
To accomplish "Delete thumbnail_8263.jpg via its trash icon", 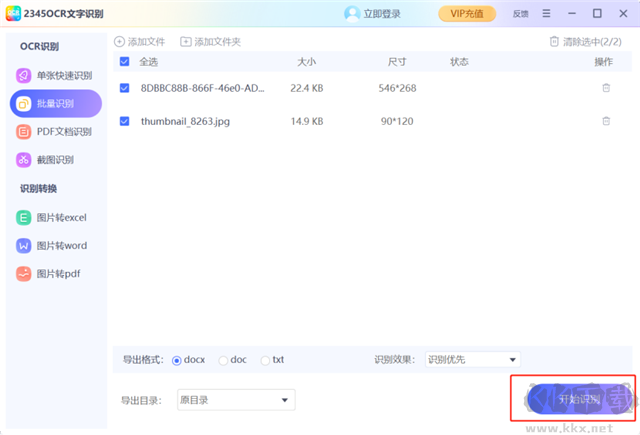I will click(x=606, y=121).
